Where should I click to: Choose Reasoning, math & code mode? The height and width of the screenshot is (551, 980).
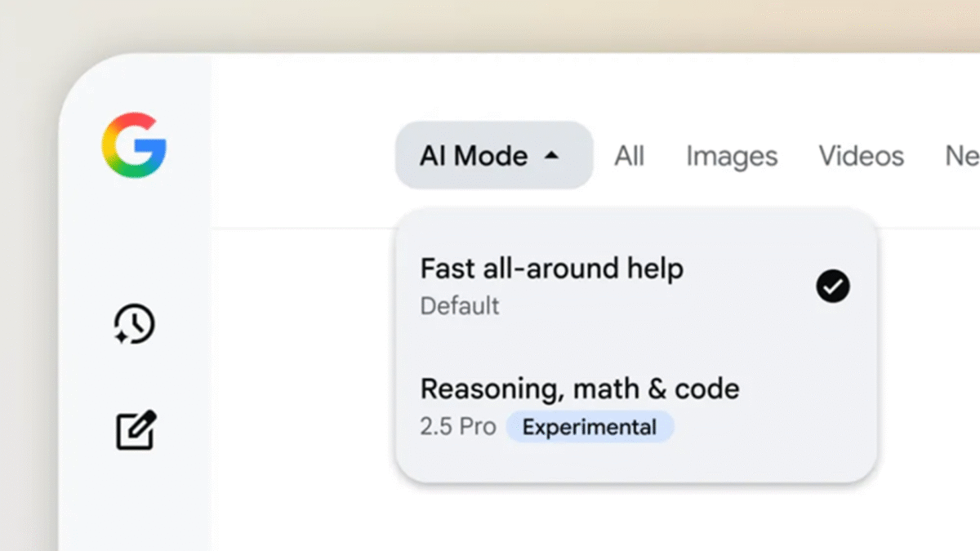pos(580,389)
